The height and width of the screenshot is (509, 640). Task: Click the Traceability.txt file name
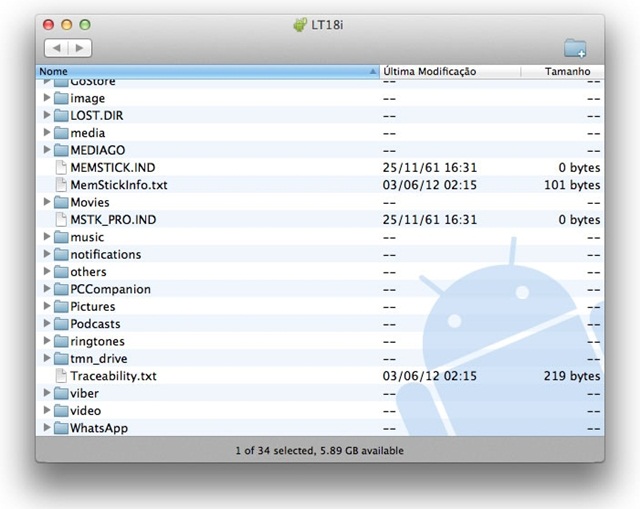click(113, 376)
